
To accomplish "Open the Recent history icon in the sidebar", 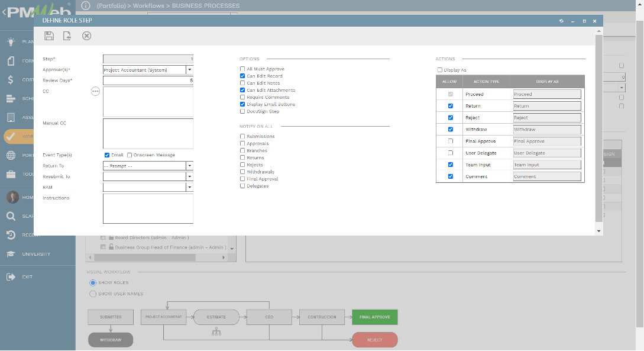I will [11, 235].
